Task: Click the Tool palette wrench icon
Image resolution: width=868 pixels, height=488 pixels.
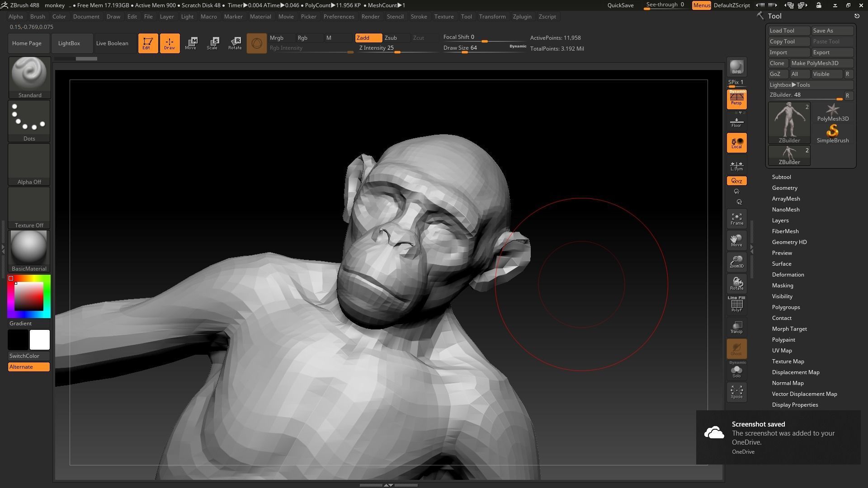Action: (760, 16)
